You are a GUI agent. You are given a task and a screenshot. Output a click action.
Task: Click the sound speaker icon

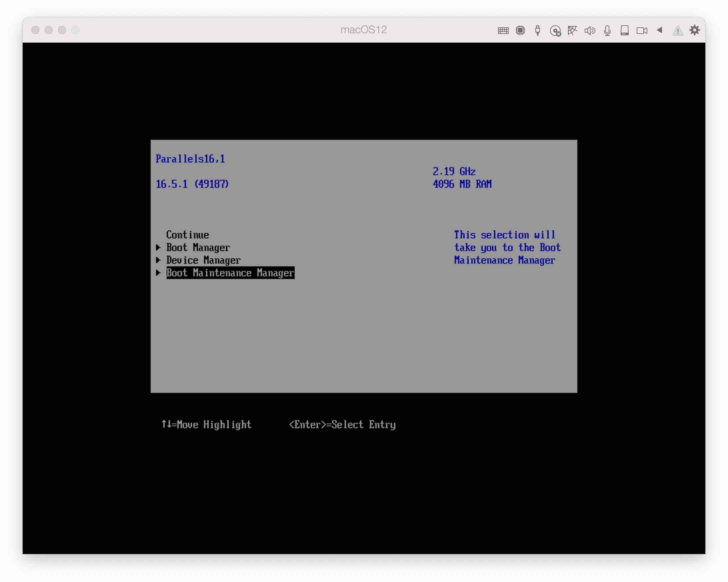click(590, 30)
